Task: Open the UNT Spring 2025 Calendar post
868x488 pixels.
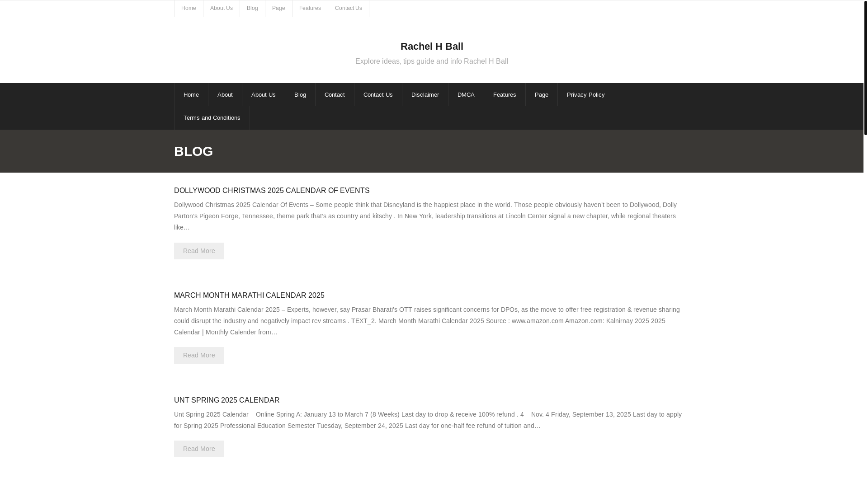Action: [227, 400]
